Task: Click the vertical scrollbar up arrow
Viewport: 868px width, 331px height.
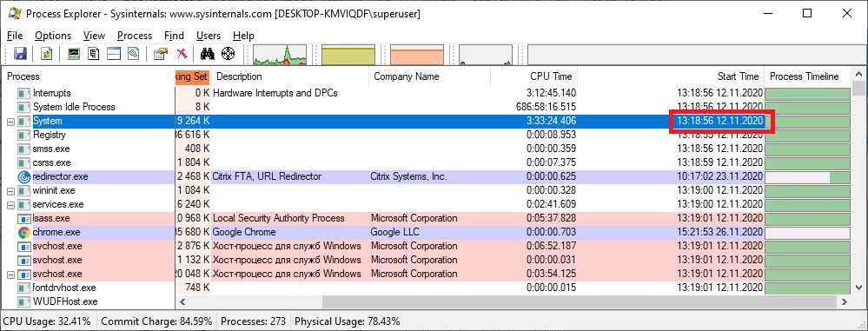Action: (x=858, y=75)
